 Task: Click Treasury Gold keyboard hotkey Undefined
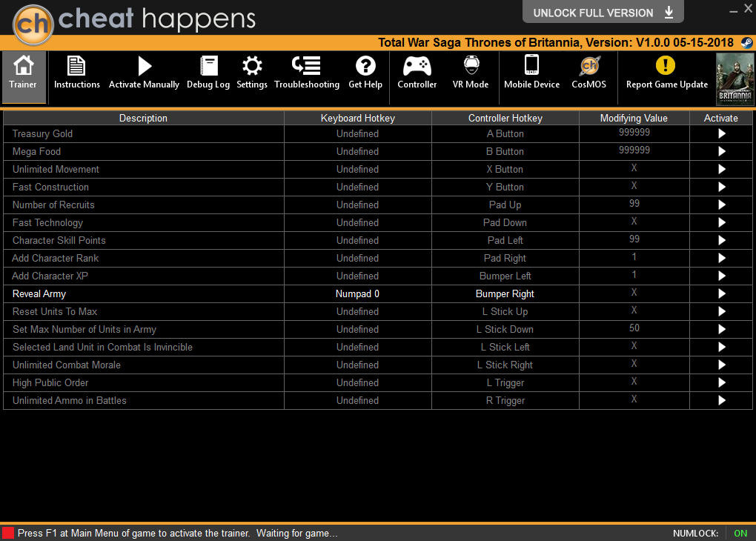coord(358,133)
